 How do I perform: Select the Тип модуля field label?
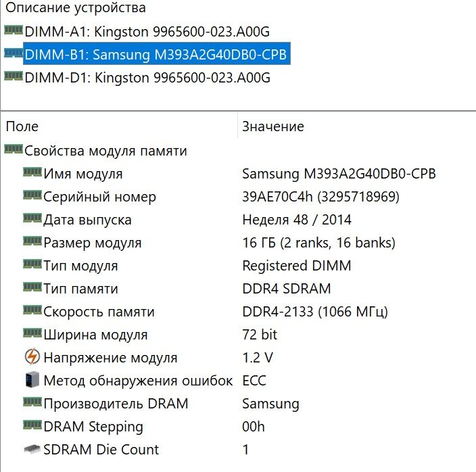click(x=80, y=266)
